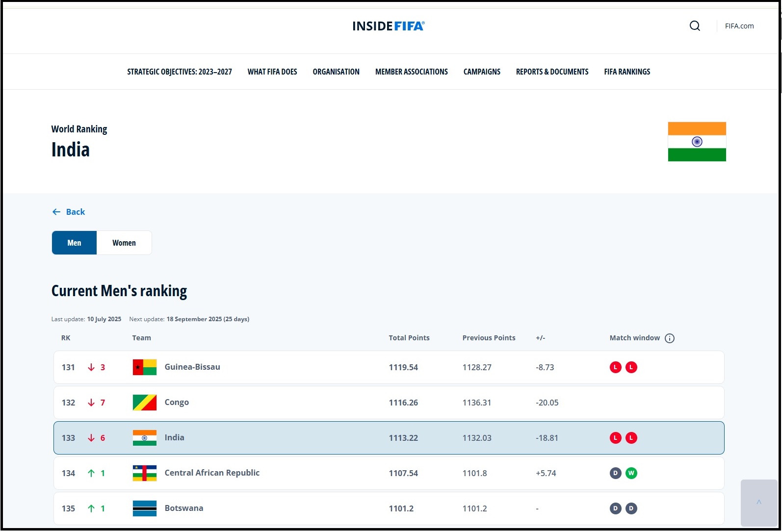Image resolution: width=782 pixels, height=532 pixels.
Task: Click Botswana flag icon
Action: [145, 508]
